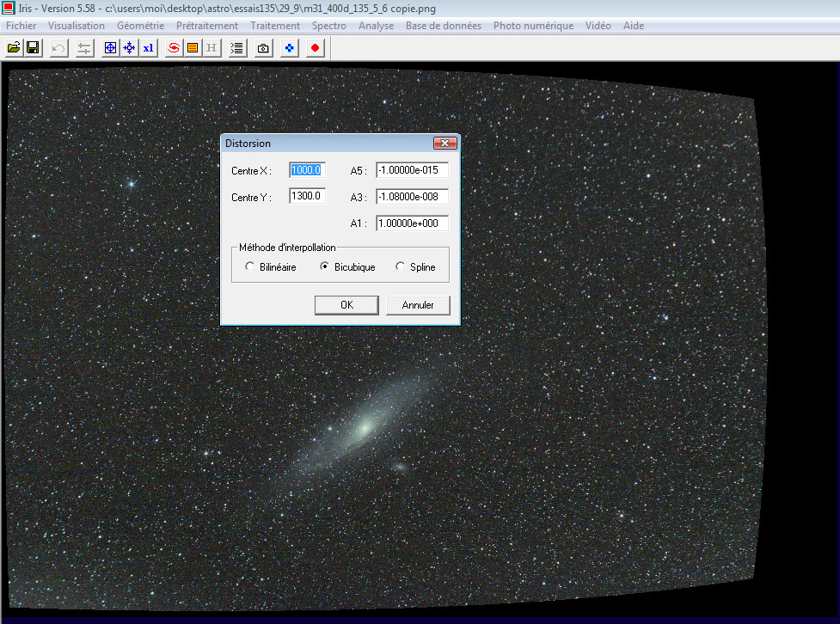Click the red circular arrows icon
This screenshot has width=840, height=624.
(x=174, y=48)
